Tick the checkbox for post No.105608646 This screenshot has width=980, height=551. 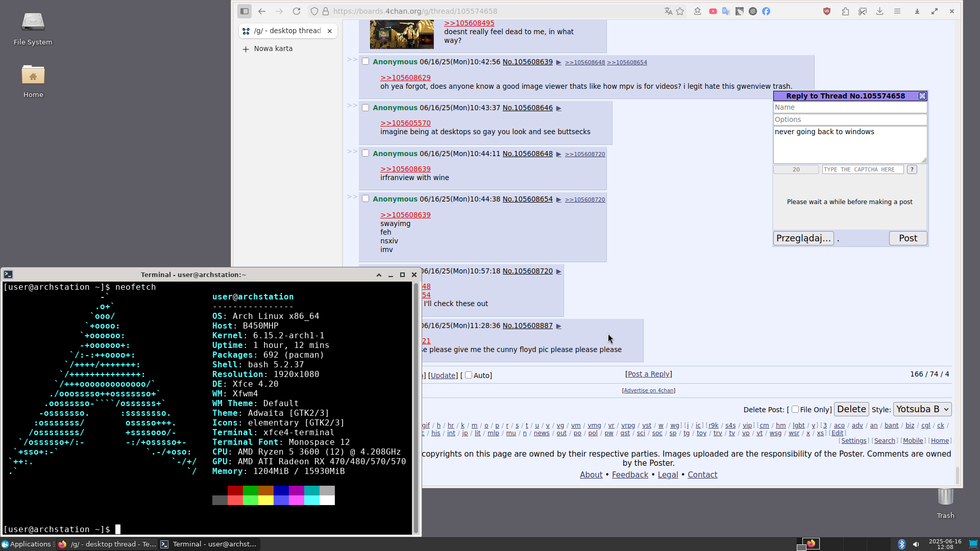coord(365,108)
